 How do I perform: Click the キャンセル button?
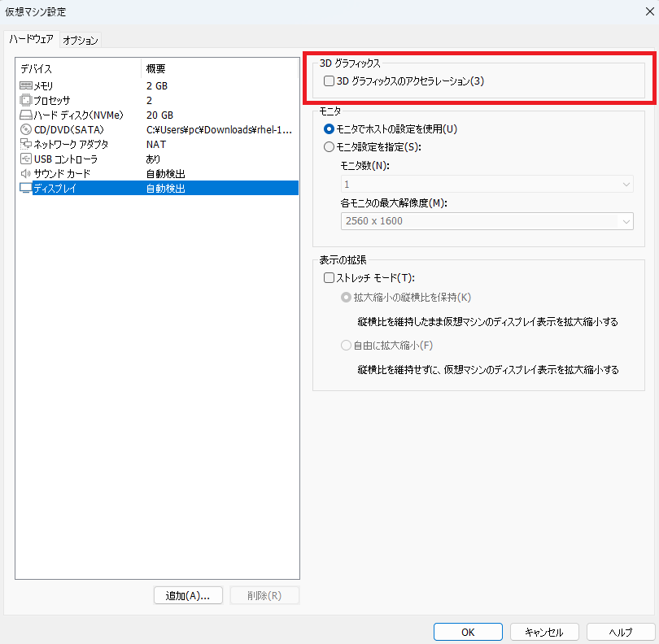544,632
